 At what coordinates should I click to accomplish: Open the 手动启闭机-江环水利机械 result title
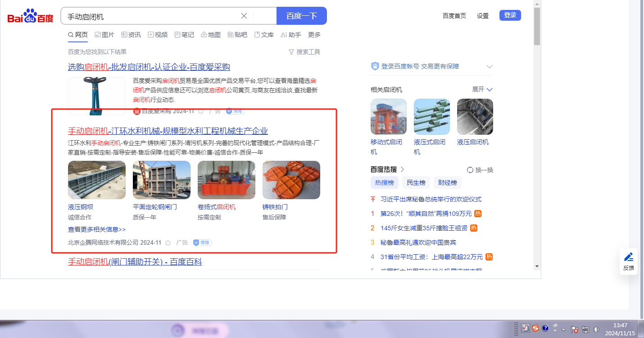(168, 131)
